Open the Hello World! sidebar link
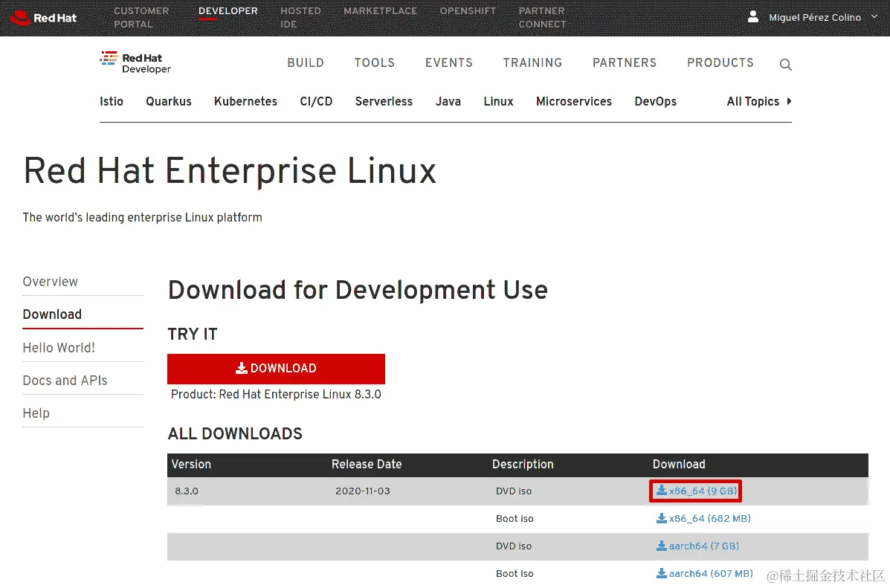The height and width of the screenshot is (588, 890). click(x=59, y=348)
